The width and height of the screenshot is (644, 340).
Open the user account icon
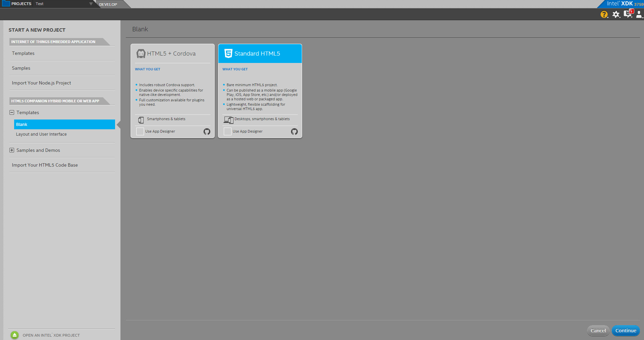click(639, 14)
